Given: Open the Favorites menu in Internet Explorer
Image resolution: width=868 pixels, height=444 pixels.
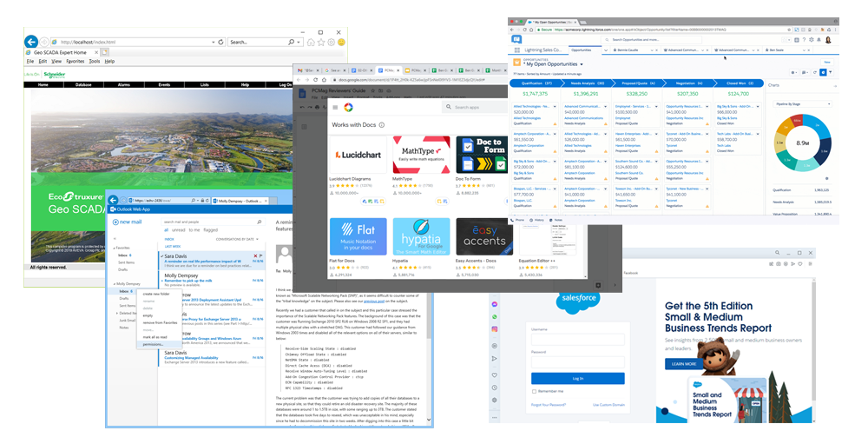Looking at the screenshot, I should pos(76,61).
